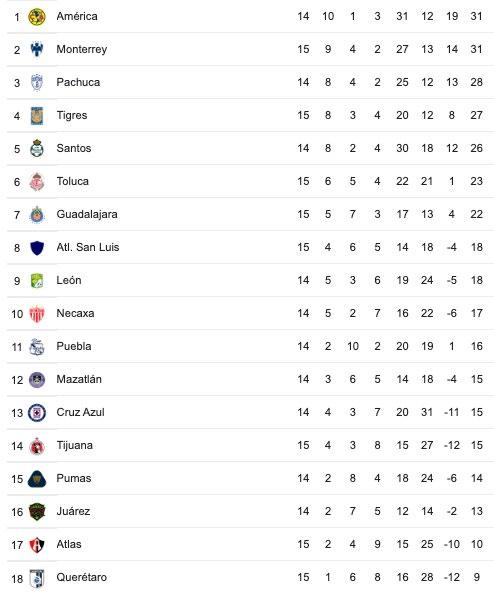The height and width of the screenshot is (597, 494).
Task: Click the Necaxa striped crest
Action: click(37, 314)
